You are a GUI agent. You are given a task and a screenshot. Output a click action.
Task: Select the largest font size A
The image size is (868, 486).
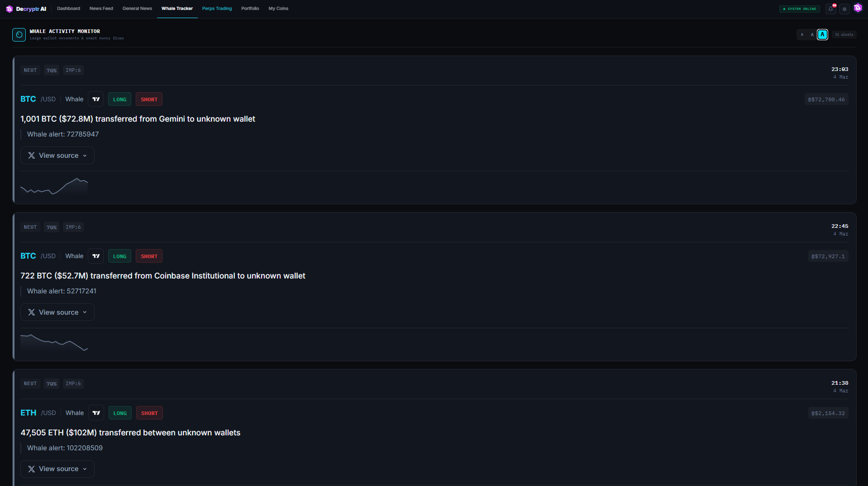click(x=822, y=35)
